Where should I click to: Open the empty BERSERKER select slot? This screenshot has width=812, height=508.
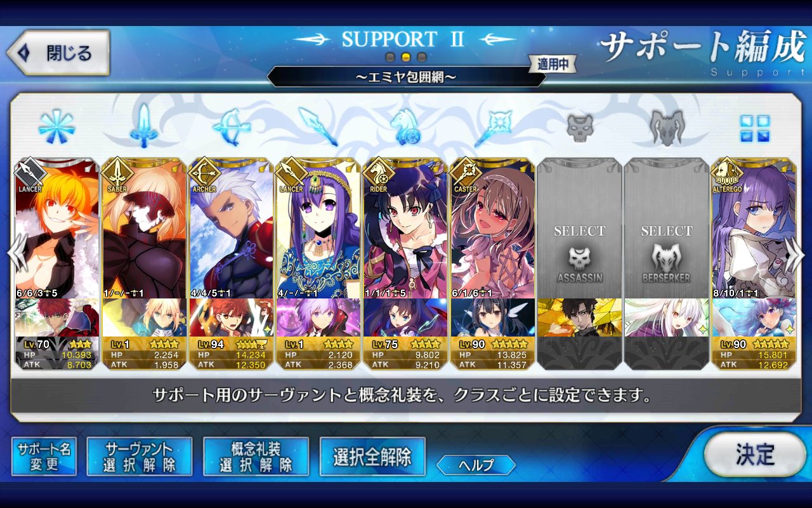coord(667,264)
